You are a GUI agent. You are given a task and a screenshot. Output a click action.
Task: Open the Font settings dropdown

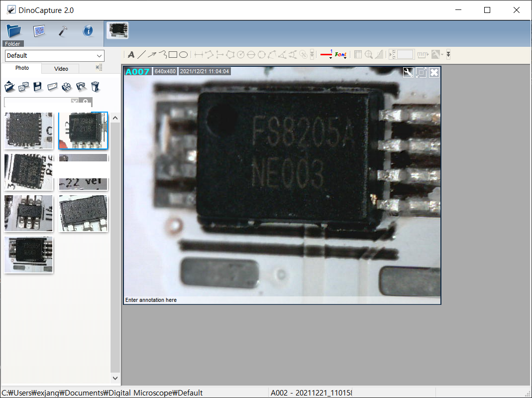pos(340,55)
